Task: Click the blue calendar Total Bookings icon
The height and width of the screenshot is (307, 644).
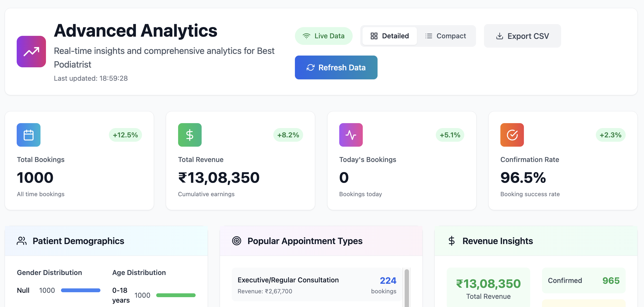Action: pos(28,135)
